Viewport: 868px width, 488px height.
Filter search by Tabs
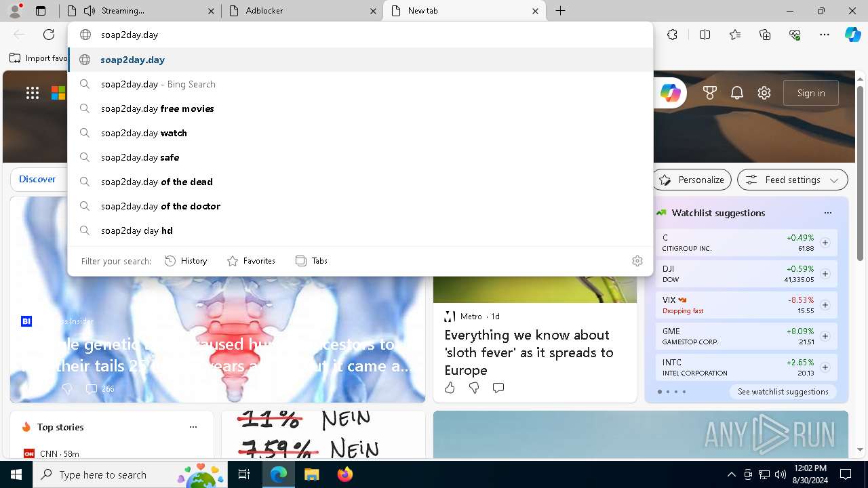pos(311,261)
